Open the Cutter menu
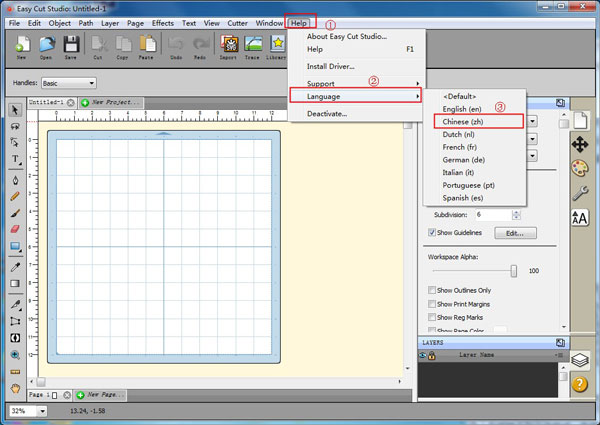The width and height of the screenshot is (600, 425). 239,22
